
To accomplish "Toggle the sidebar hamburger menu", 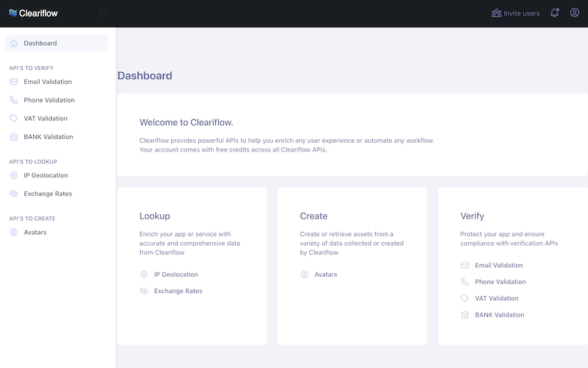I will (102, 13).
